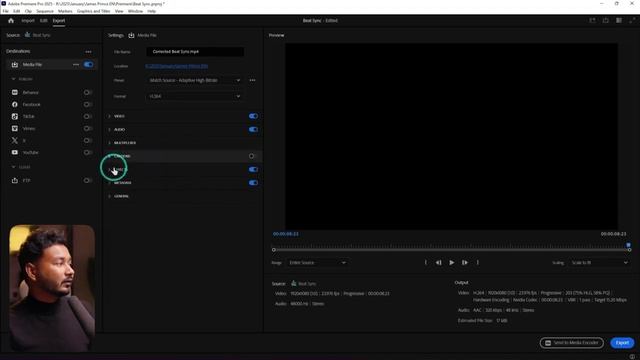Screen dimensions: 640x360
Task: Enable the TikTok destination toggle
Action: (x=87, y=116)
